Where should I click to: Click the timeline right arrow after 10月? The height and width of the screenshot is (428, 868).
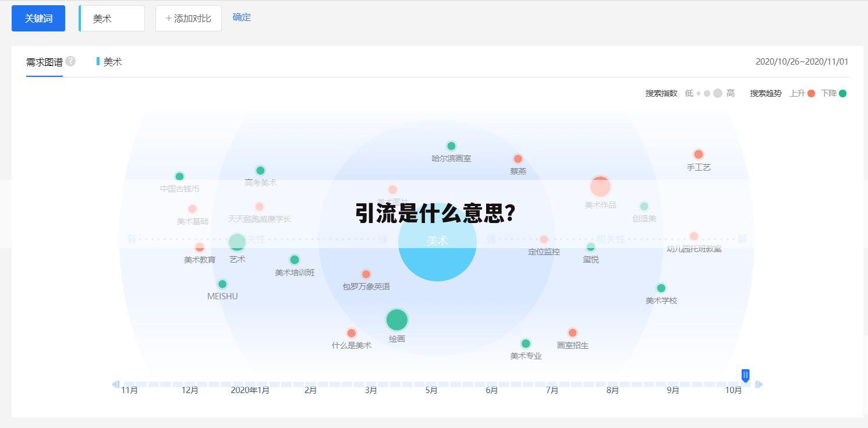tap(759, 384)
